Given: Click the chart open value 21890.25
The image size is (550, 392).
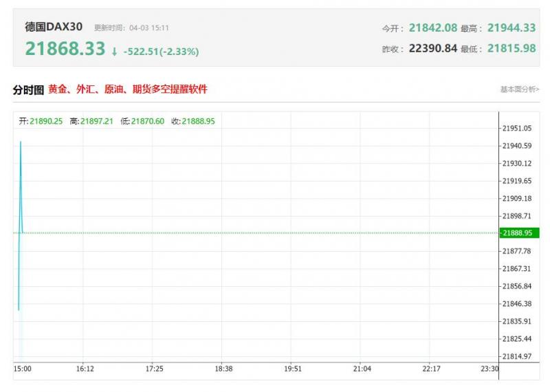Looking at the screenshot, I should click(x=46, y=122).
